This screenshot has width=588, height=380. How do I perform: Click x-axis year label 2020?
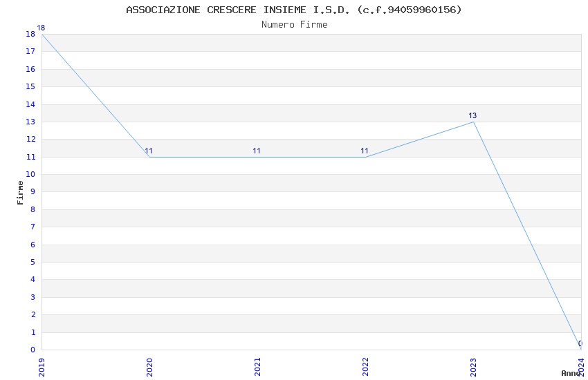(149, 367)
